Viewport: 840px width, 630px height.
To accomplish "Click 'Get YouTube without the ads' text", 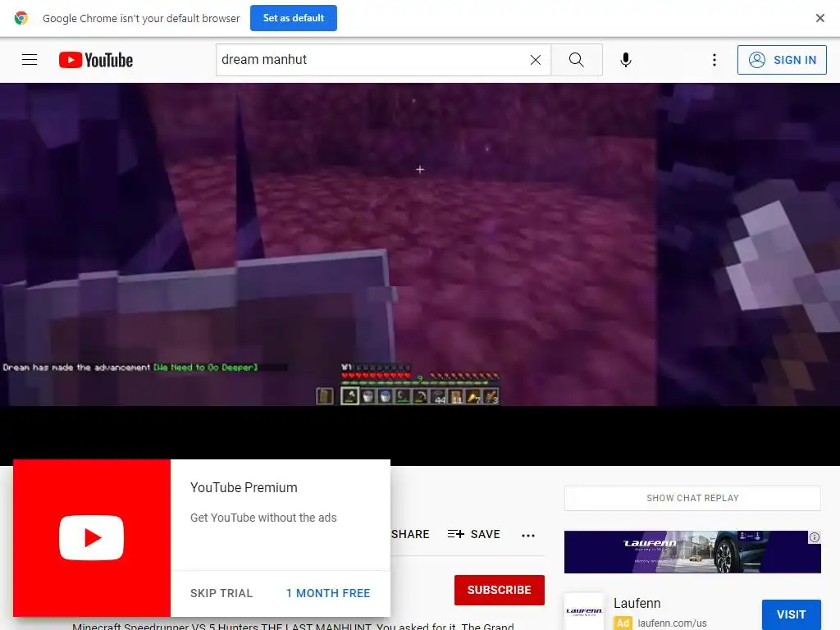I will 263,518.
